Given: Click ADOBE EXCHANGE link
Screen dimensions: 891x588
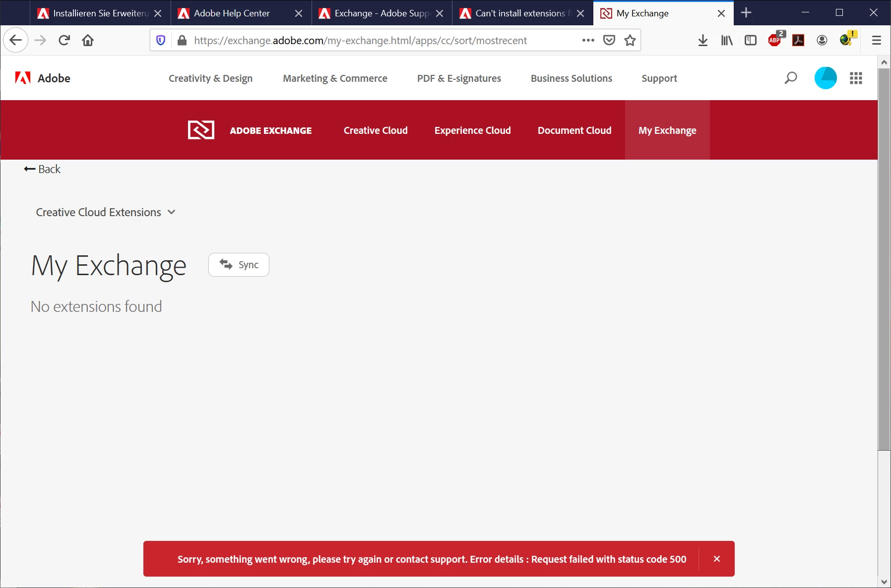Looking at the screenshot, I should pyautogui.click(x=270, y=130).
